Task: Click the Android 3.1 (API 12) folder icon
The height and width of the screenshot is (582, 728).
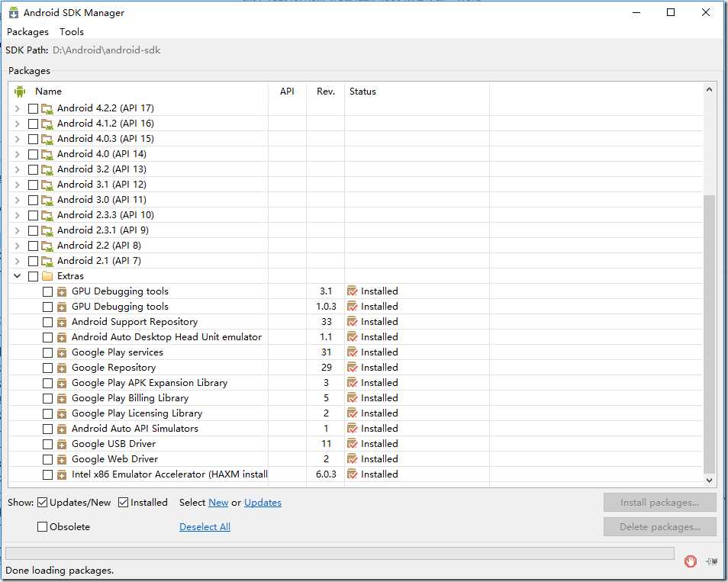Action: (47, 185)
